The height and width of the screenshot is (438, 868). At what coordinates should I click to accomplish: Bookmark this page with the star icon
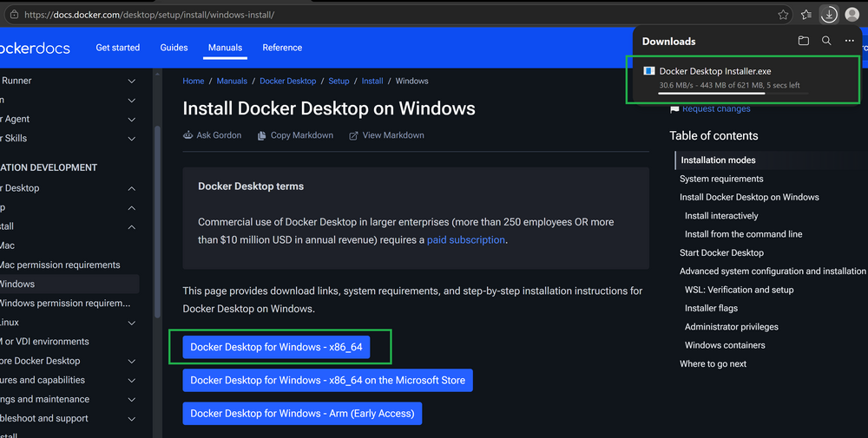783,15
